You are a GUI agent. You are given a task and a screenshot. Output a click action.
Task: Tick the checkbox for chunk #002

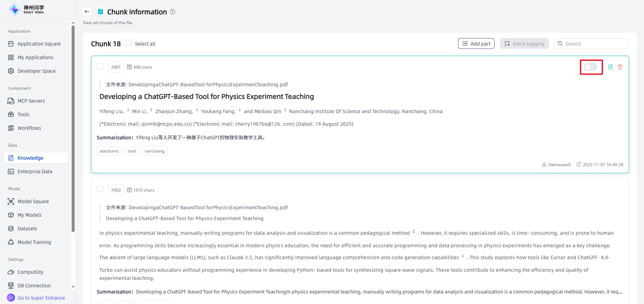pos(100,189)
